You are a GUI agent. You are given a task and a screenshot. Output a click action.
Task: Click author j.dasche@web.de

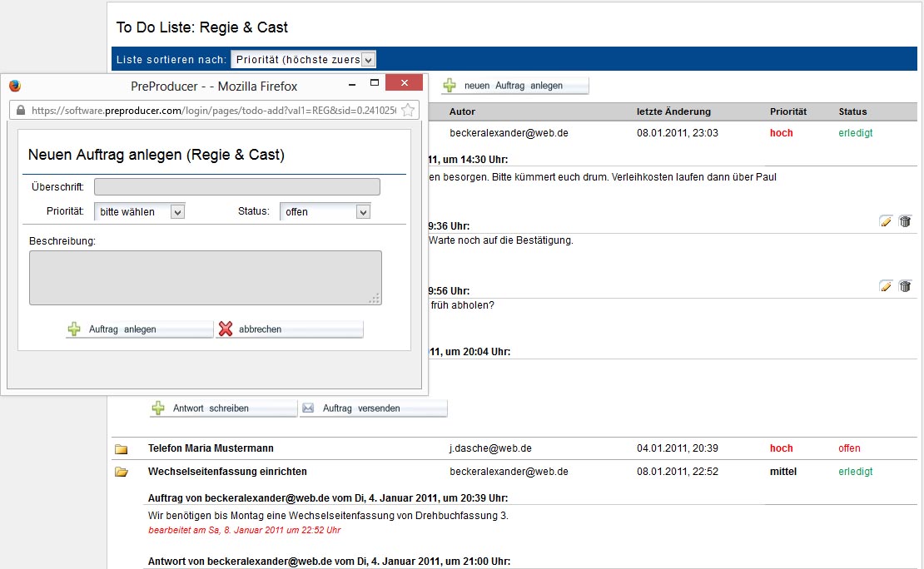pos(490,448)
